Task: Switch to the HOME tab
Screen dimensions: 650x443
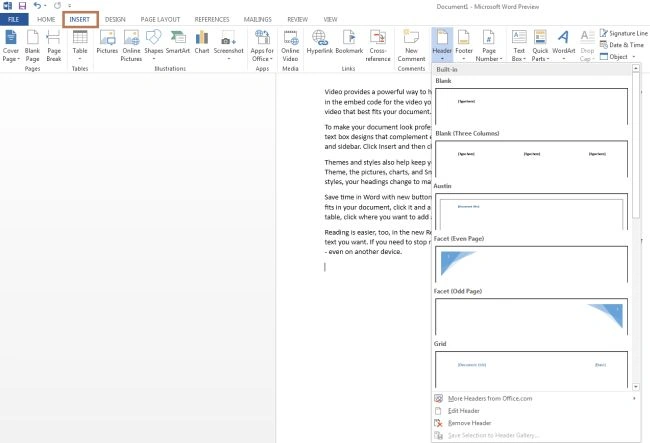Action: [46, 19]
